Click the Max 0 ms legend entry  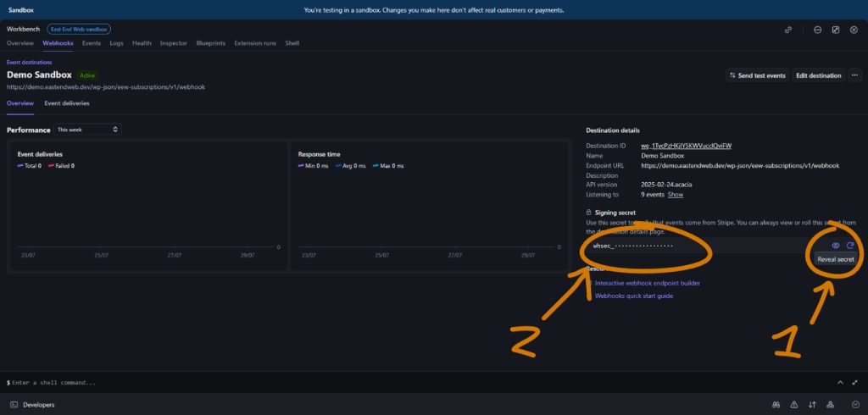pos(388,166)
